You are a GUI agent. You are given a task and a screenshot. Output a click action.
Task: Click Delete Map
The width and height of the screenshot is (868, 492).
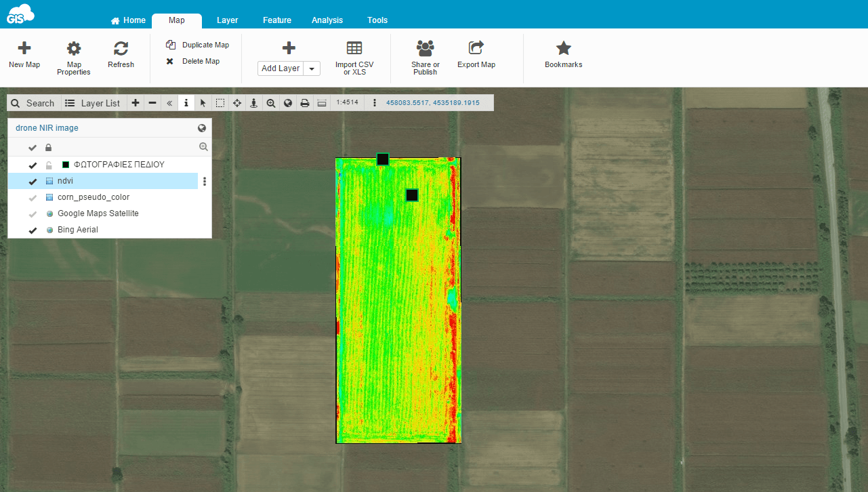coord(201,61)
